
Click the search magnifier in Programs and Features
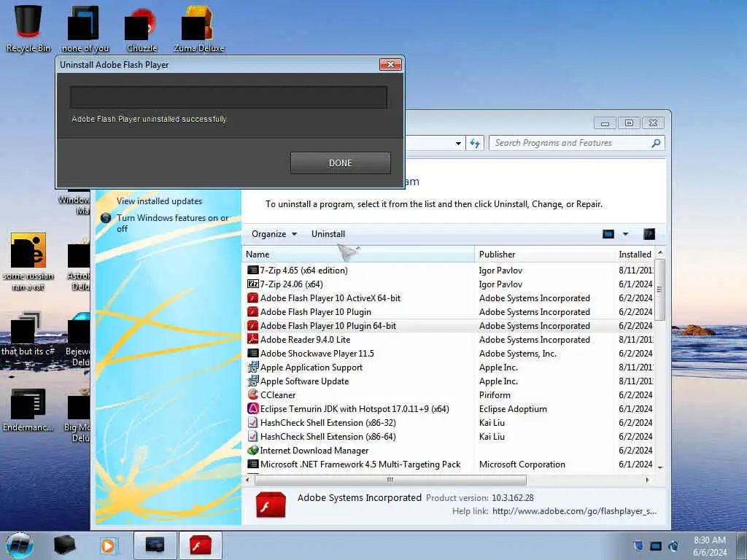656,143
